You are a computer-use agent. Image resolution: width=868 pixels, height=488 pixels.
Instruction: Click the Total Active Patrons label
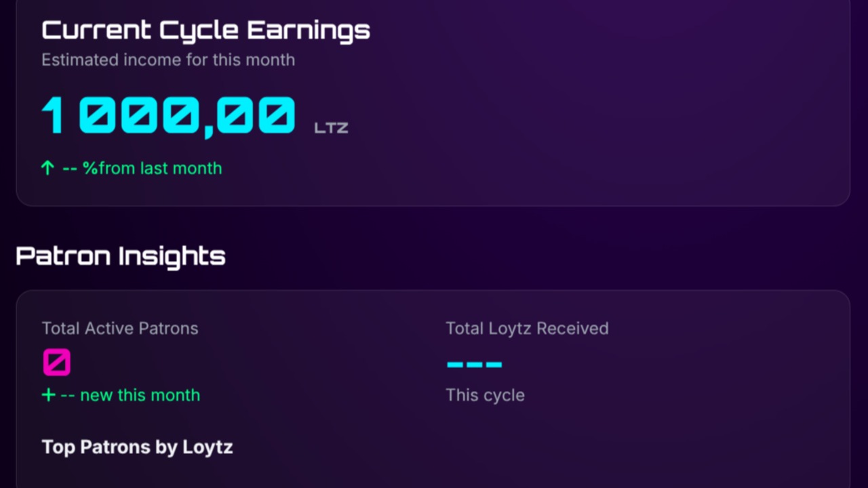click(x=120, y=329)
